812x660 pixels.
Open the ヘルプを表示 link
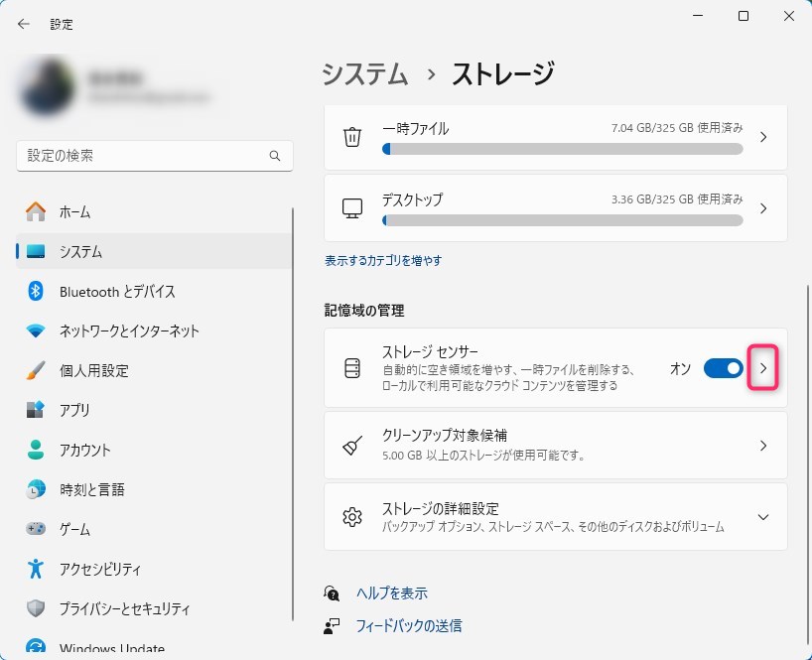point(391,593)
